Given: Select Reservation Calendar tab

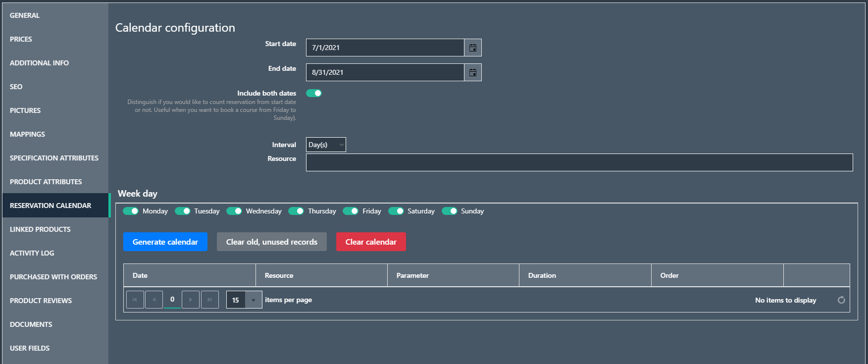Looking at the screenshot, I should point(55,206).
